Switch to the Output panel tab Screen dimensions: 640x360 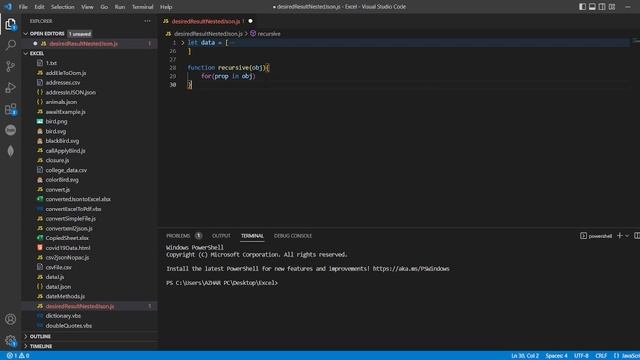tap(221, 236)
